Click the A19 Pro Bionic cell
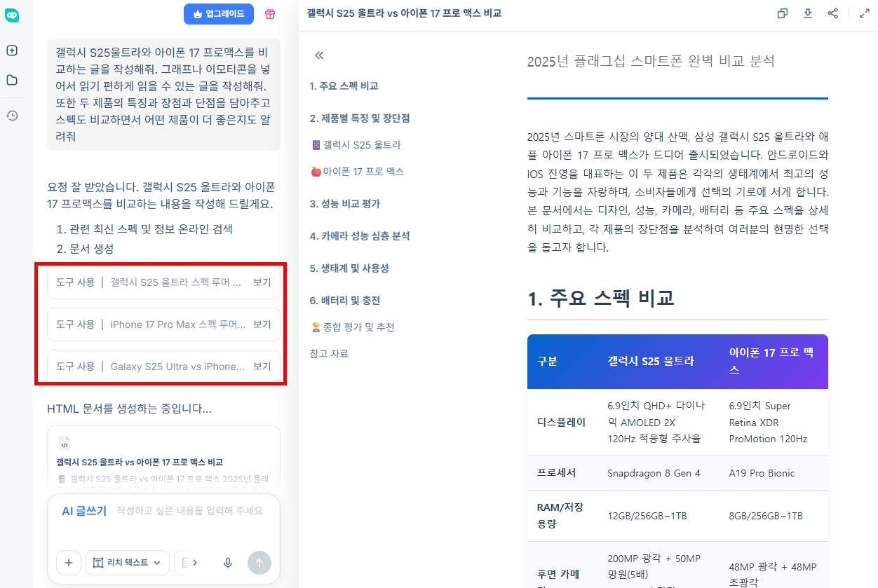The width and height of the screenshot is (878, 588). 762,473
